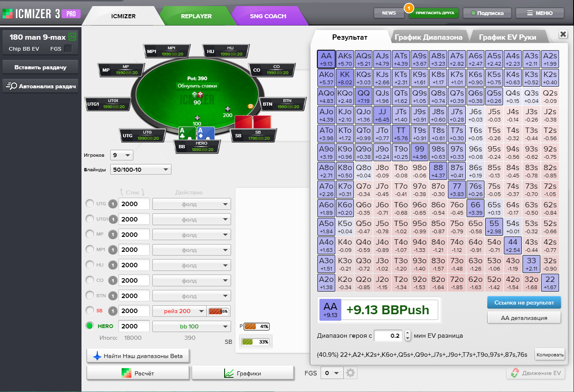The height and width of the screenshot is (392, 574).
Task: Click Найти Нэш диапазоны Beta button
Action: click(138, 356)
